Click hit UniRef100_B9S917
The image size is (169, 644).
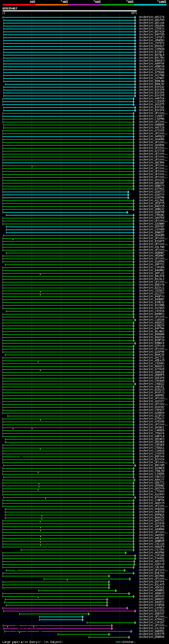pos(152,46)
